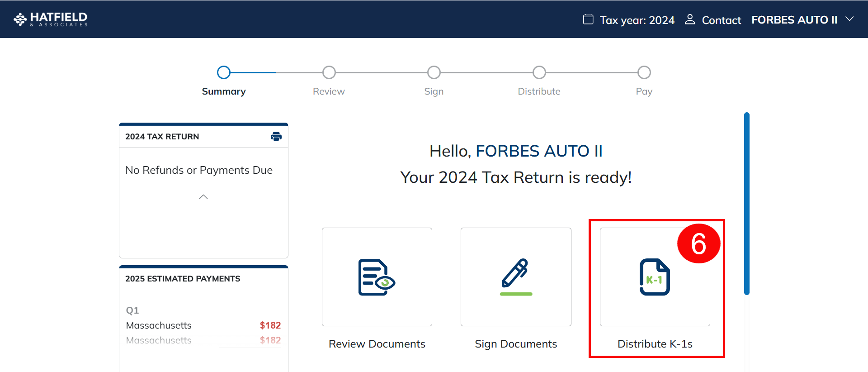Click the Hatfield & Associates logo
This screenshot has width=868, height=372.
51,19
